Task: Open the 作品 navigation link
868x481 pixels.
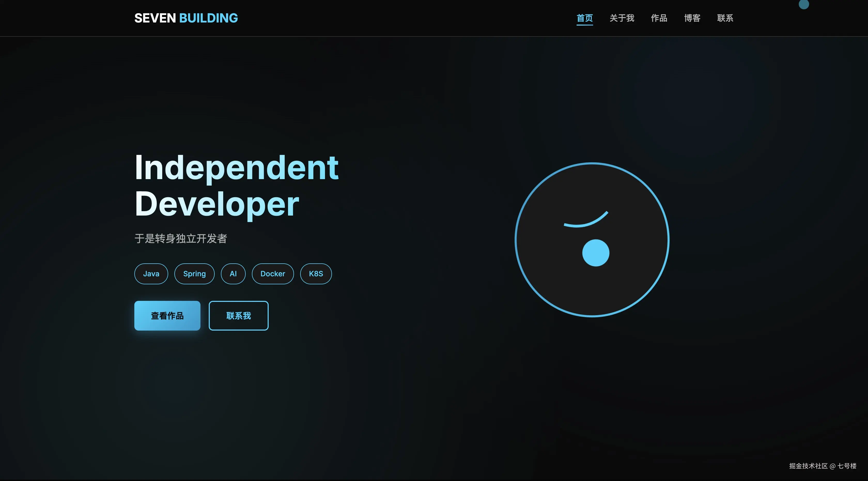Action: tap(659, 18)
